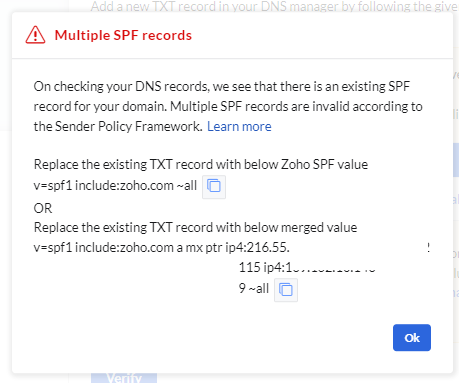
Task: Click the On checking your DNS records sentence
Action: 222,86
